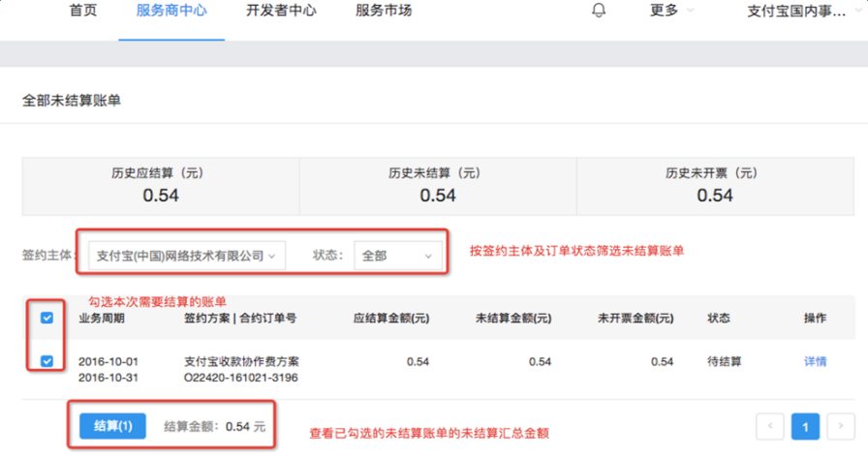The image size is (868, 458).
Task: Click the notification bell icon
Action: pyautogui.click(x=599, y=11)
